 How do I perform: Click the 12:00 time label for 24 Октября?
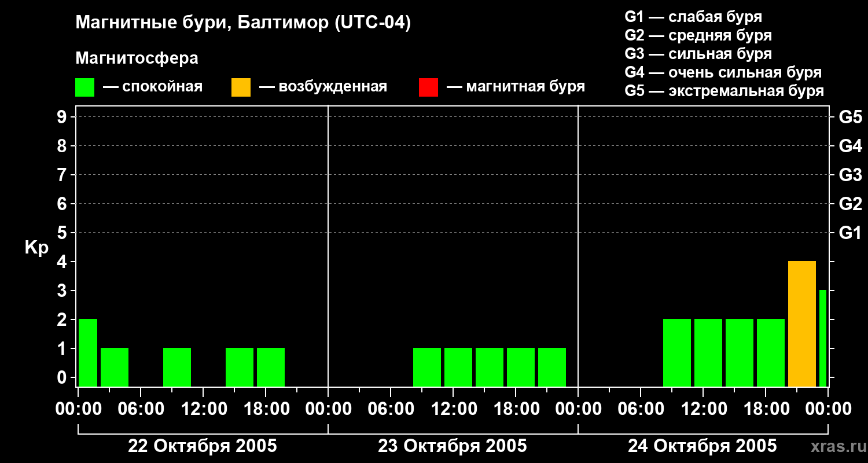click(x=703, y=409)
